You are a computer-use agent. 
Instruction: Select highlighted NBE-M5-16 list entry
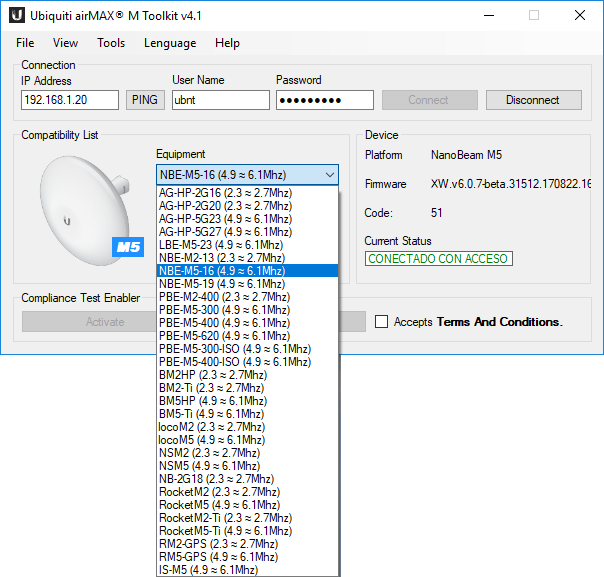pyautogui.click(x=248, y=271)
